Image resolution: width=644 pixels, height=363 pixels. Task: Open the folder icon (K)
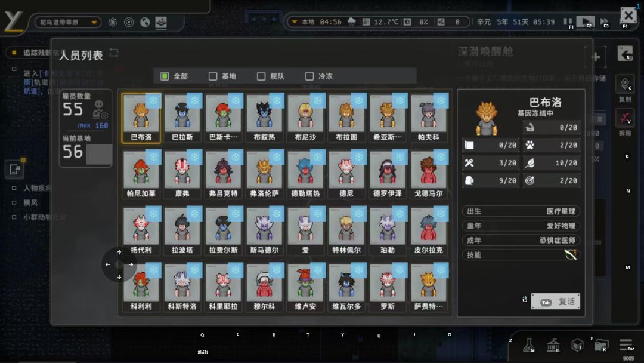click(601, 345)
